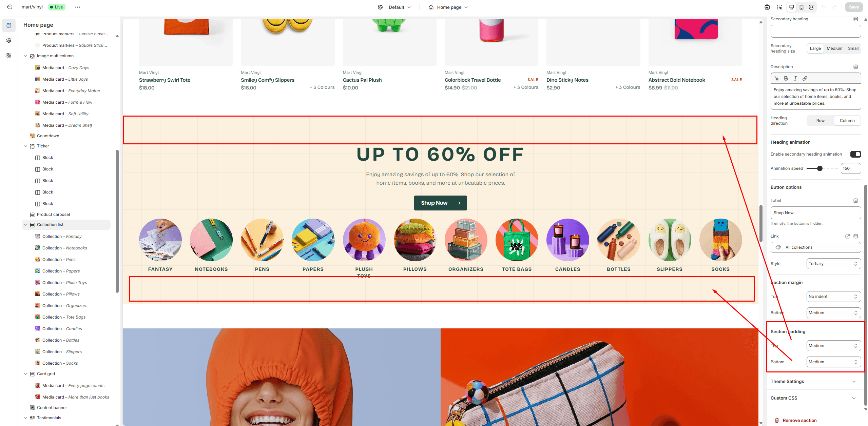Open the three-dot more actions menu
This screenshot has height=426, width=868.
coord(78,7)
